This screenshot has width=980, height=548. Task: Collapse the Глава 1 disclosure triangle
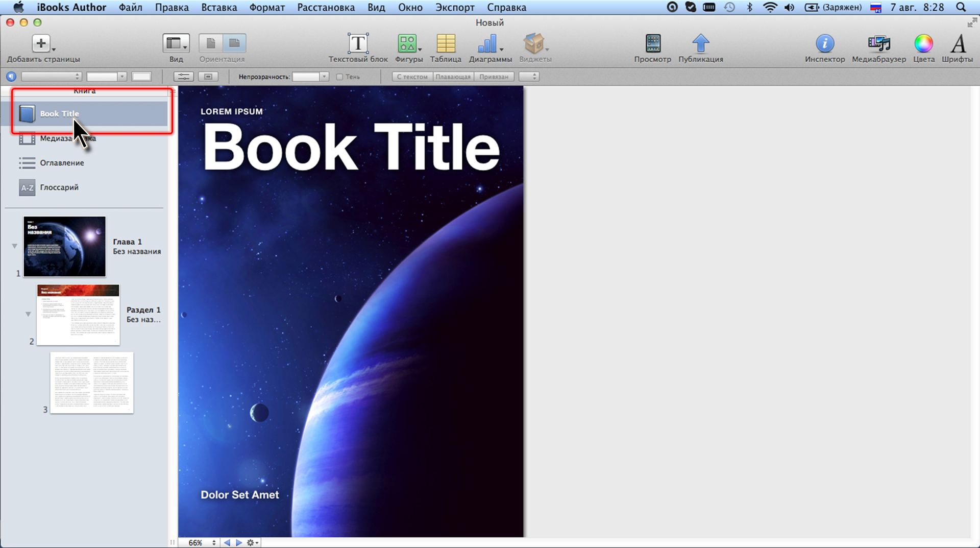[x=15, y=246]
